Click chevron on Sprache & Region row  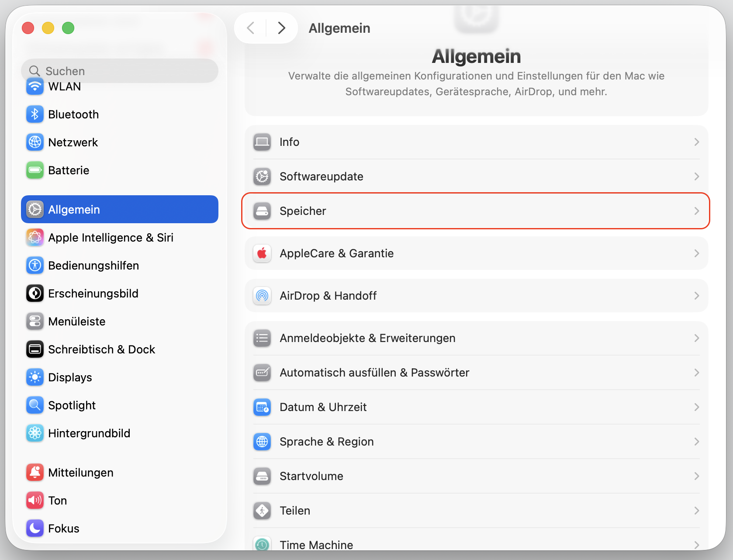tap(697, 442)
